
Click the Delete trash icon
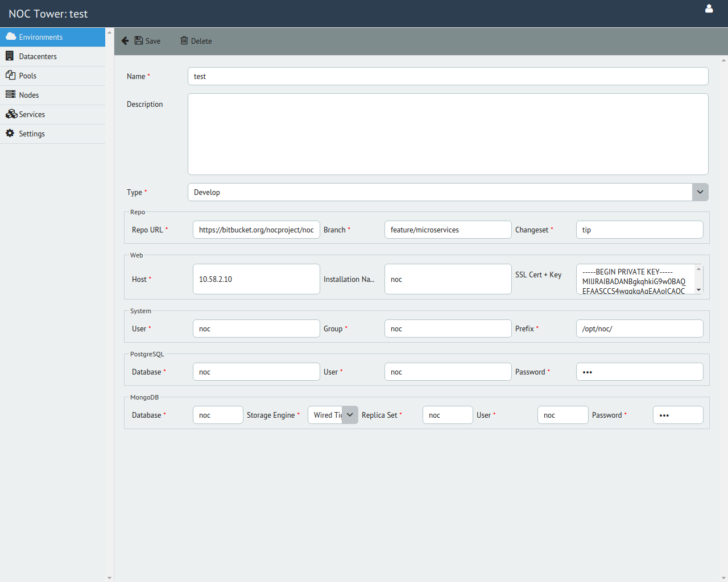(184, 40)
